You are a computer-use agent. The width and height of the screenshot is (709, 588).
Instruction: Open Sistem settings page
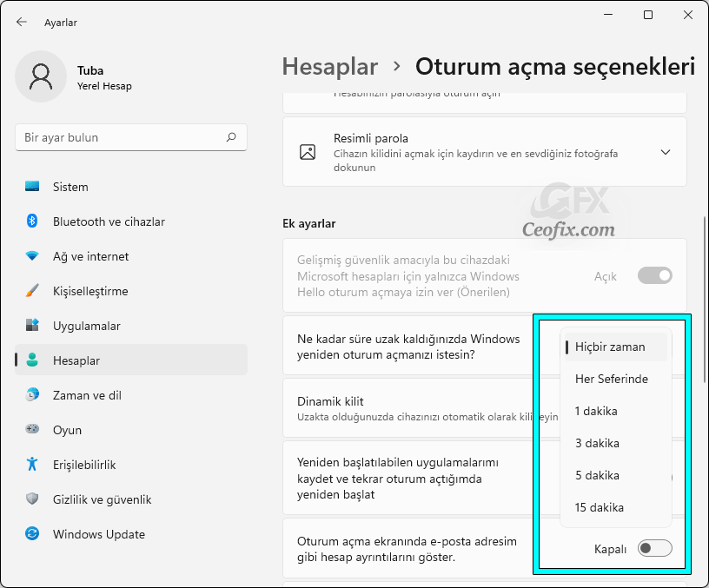pyautogui.click(x=131, y=187)
